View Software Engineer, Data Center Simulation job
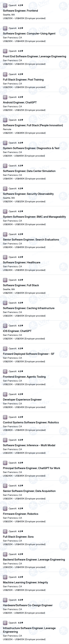The width and height of the screenshot is (69, 644). point(29,171)
